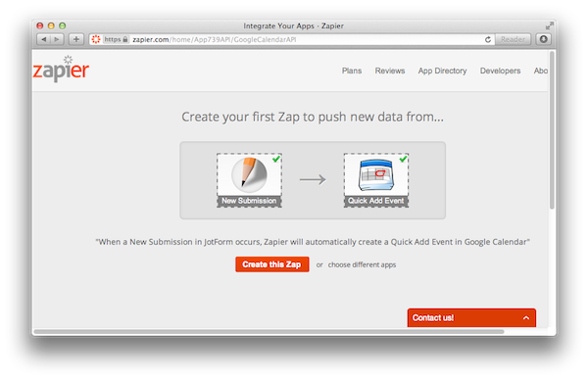Open the Reviews page
The width and height of the screenshot is (588, 380).
coord(390,71)
